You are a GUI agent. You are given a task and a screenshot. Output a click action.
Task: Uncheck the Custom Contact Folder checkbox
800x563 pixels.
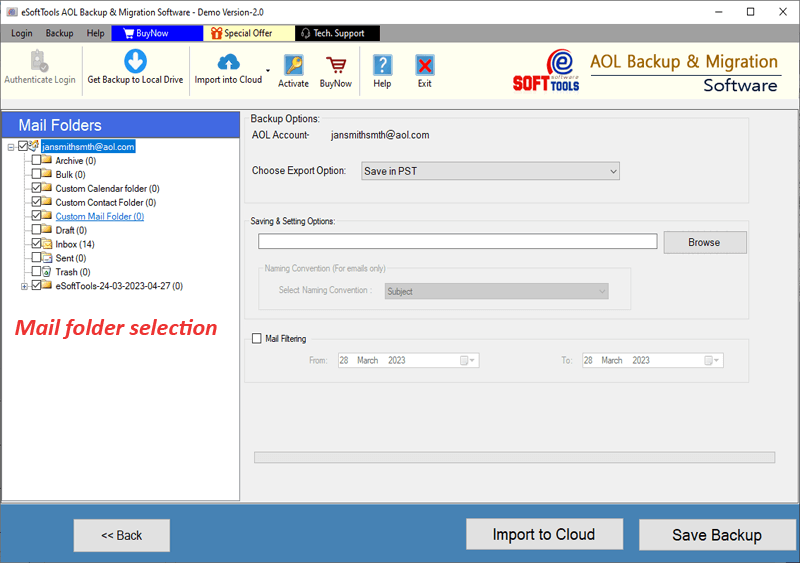[36, 201]
